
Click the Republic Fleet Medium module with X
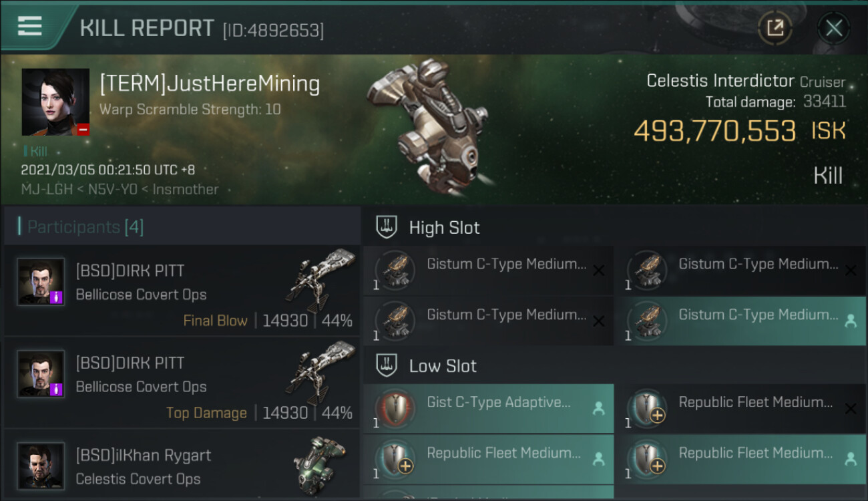(x=740, y=409)
